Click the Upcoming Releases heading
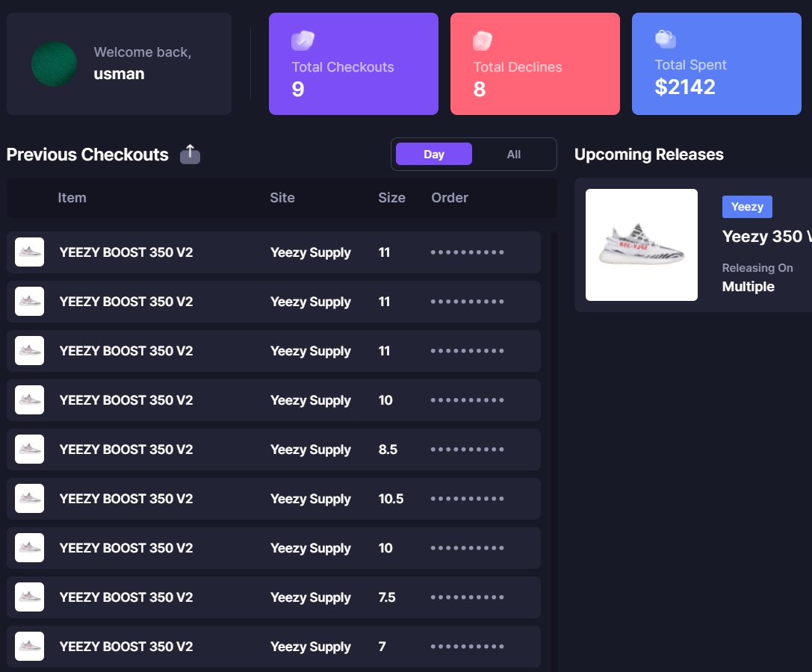Viewport: 812px width, 672px height. [x=649, y=155]
